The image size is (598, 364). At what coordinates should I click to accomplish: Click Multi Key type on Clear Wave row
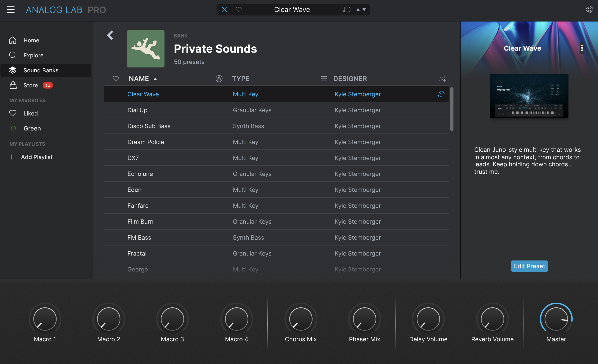point(245,94)
